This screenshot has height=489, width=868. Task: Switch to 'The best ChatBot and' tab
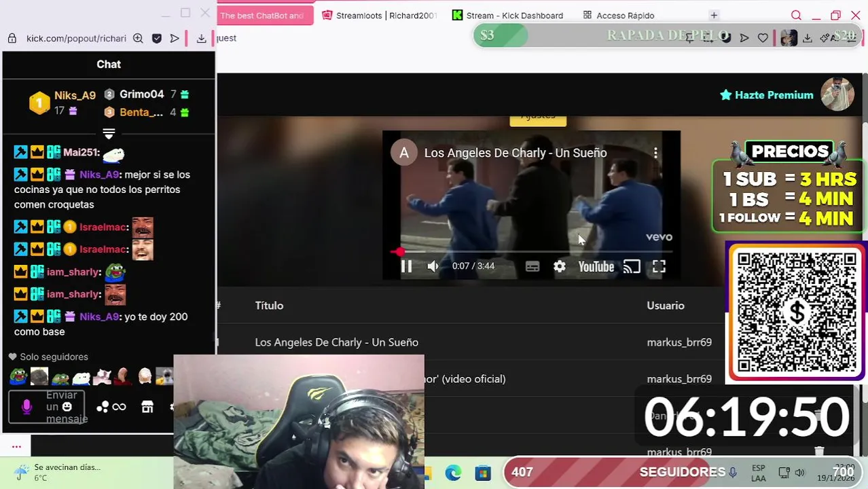[x=265, y=15]
